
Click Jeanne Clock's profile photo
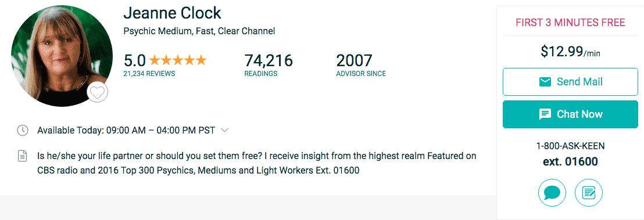point(62,56)
